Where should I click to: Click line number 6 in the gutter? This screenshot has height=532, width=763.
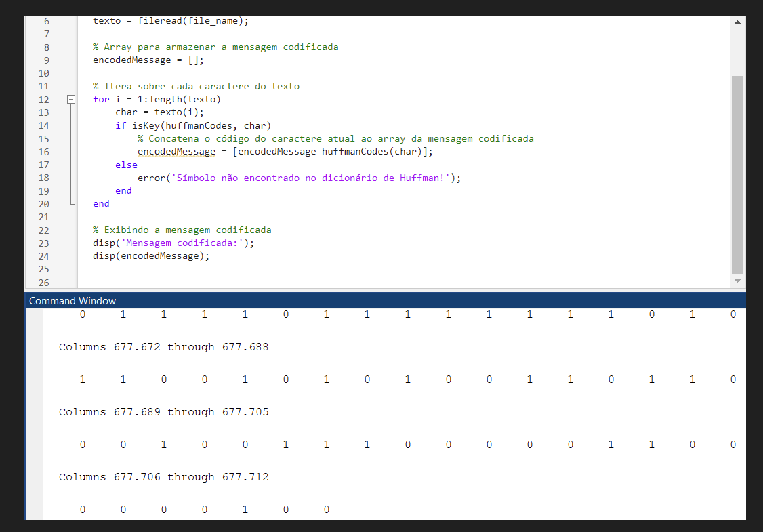[47, 21]
